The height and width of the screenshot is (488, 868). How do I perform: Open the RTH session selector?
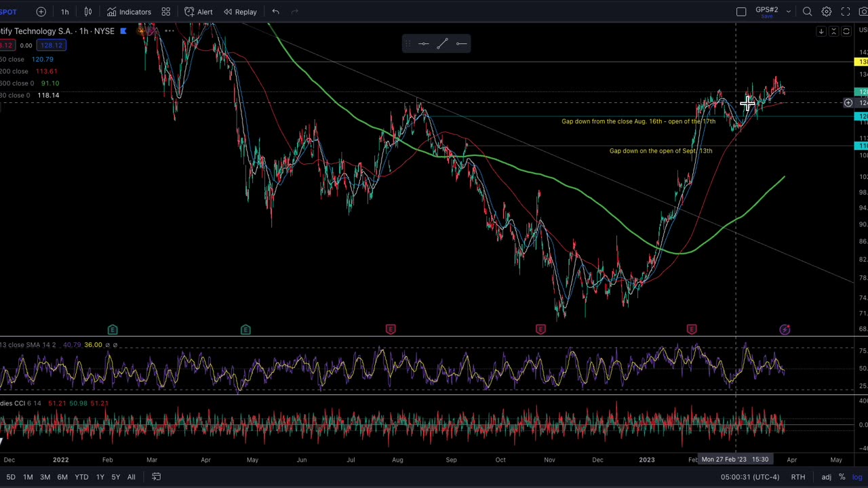tap(798, 477)
